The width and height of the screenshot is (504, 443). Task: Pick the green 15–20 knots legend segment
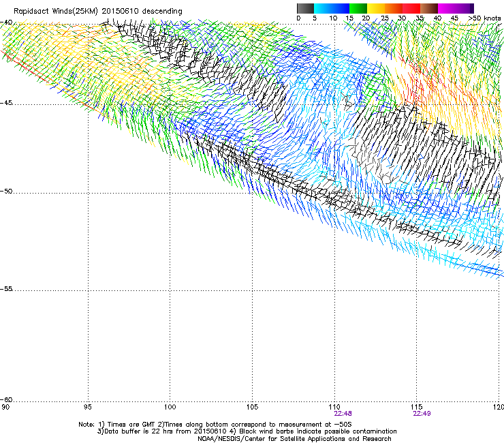358,8
